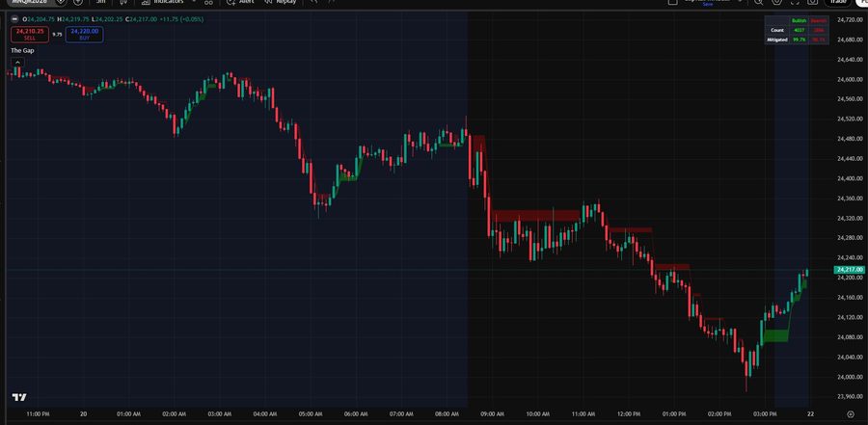Click the close value C24,217.00

[x=141, y=19]
